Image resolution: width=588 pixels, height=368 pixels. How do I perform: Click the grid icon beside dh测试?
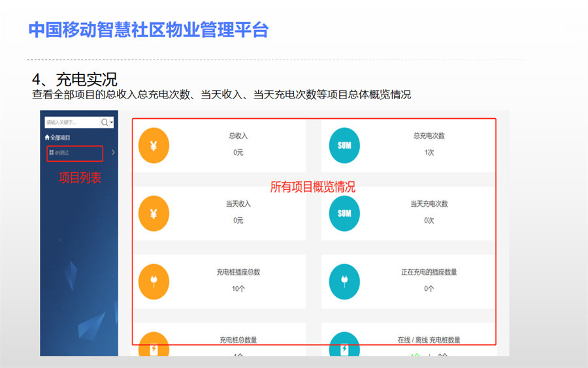52,153
